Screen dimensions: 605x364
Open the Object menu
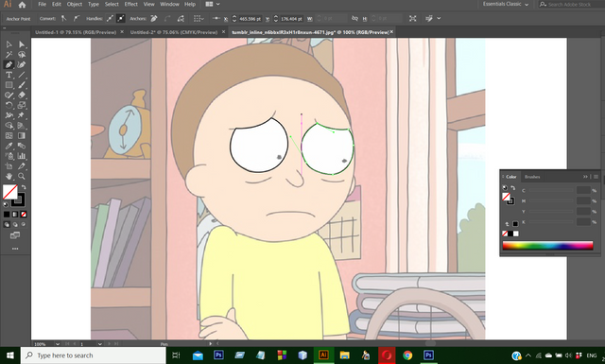pos(75,4)
